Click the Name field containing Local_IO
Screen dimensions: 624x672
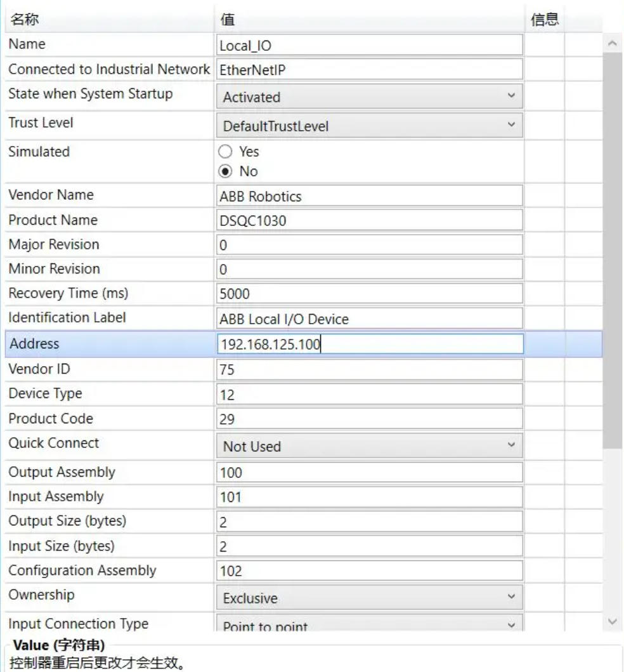[370, 45]
